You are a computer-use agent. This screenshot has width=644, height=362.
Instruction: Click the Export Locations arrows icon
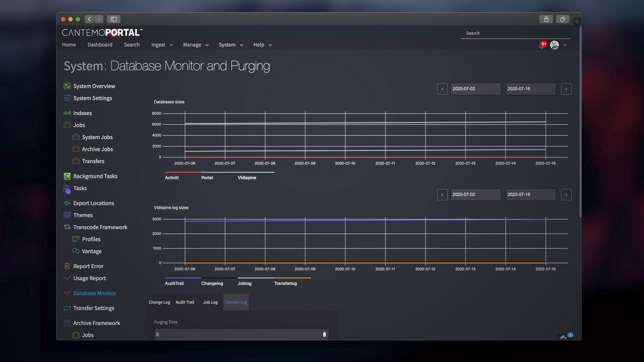[67, 203]
